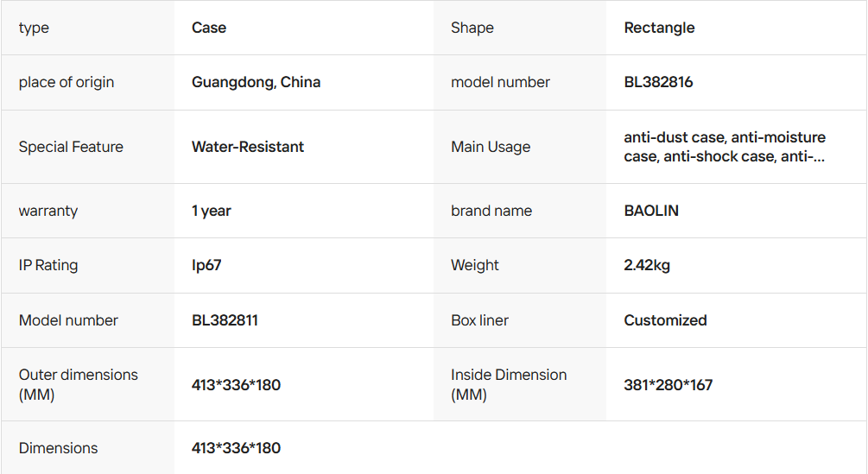
Task: Click the place of origin label
Action: (x=67, y=83)
